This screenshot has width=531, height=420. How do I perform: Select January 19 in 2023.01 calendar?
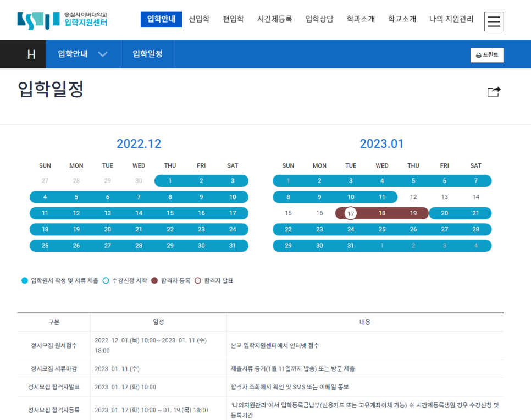[x=413, y=213]
